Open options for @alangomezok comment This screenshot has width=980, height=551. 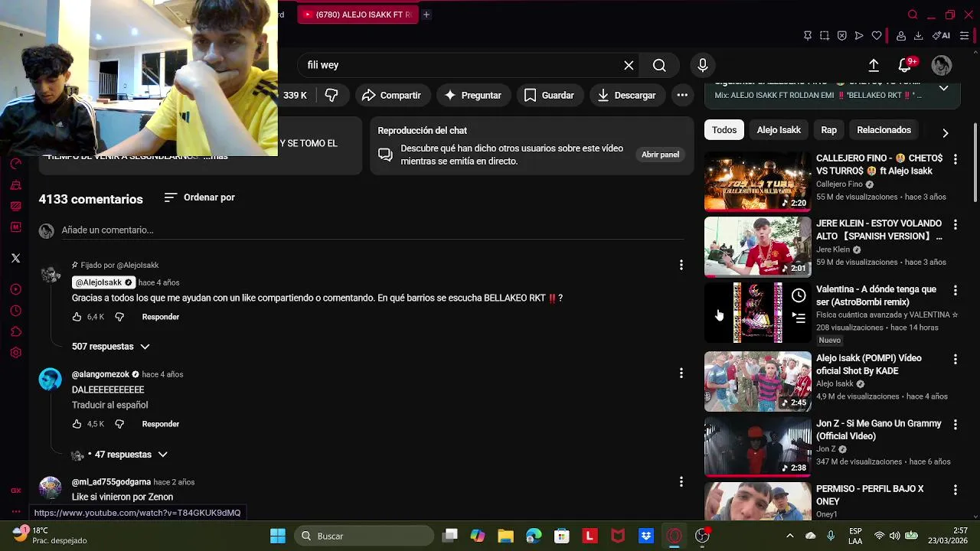[x=681, y=373]
